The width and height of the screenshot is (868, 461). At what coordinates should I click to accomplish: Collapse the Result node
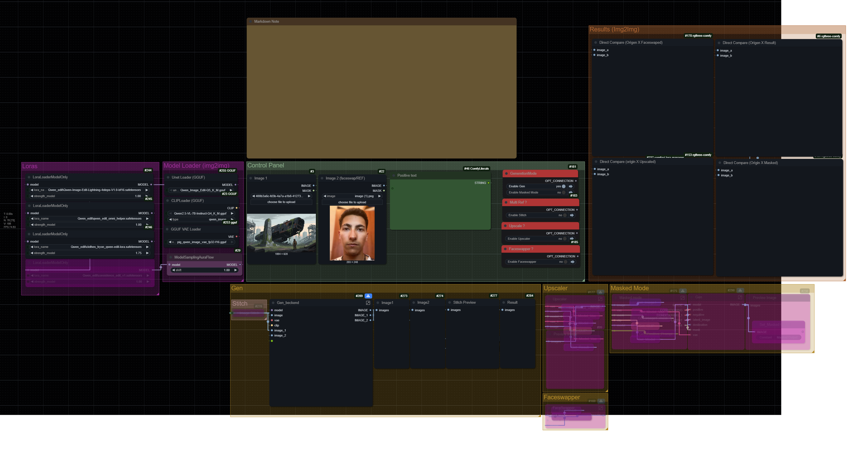pos(504,303)
